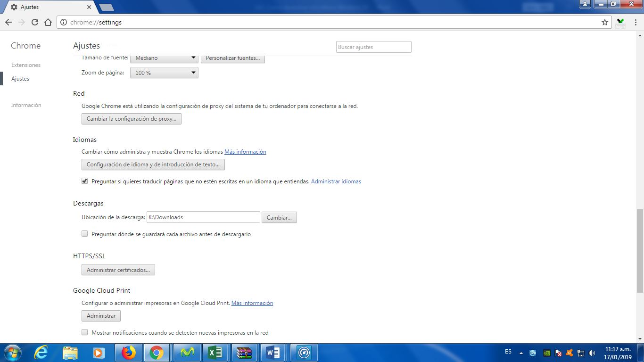Open the Windows Start menu
The image size is (644, 362).
click(12, 353)
